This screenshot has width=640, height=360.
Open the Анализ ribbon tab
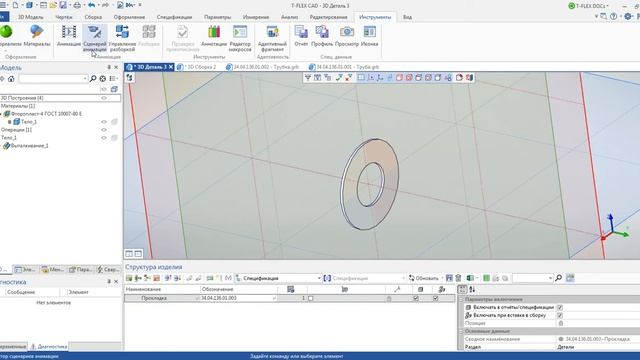pyautogui.click(x=289, y=17)
